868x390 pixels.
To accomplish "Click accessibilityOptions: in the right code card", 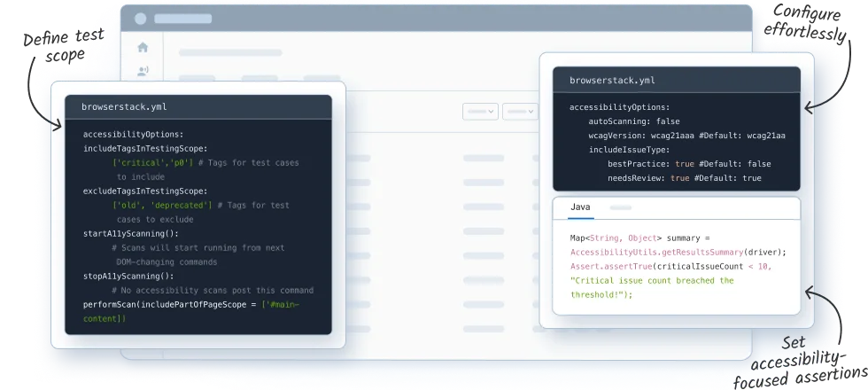I will 619,107.
